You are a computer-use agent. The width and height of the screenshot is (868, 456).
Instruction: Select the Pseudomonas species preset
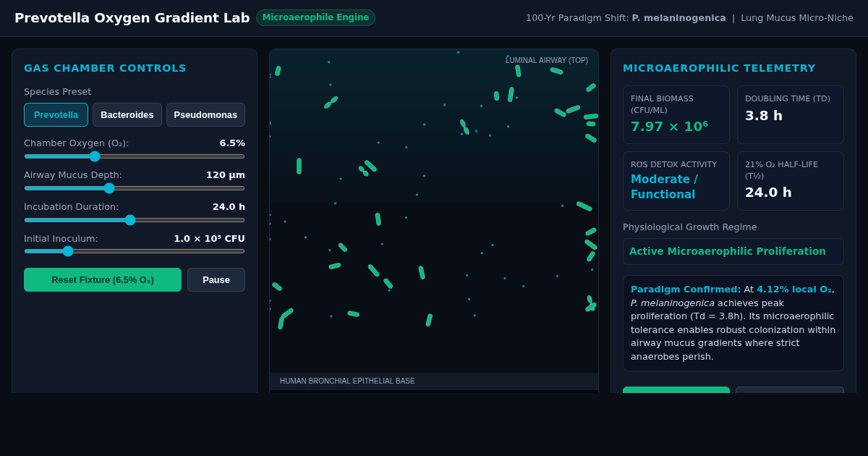click(205, 114)
